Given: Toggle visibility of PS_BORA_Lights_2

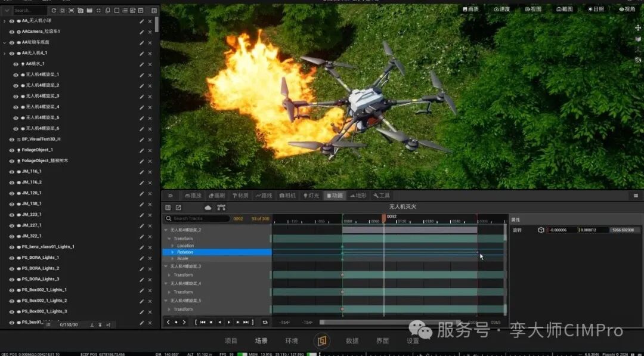Looking at the screenshot, I should coord(12,268).
